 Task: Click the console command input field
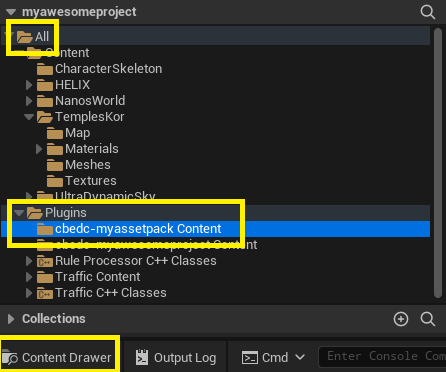tap(382, 357)
